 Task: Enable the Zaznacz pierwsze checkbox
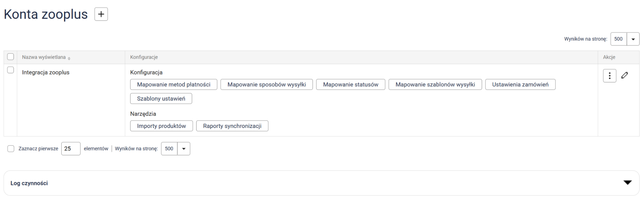pos(11,148)
